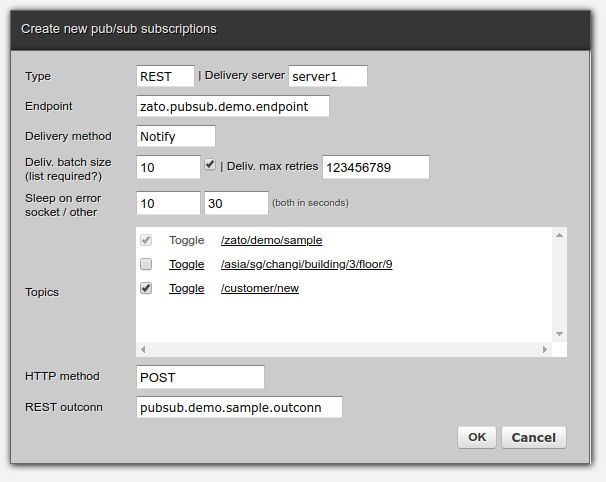
Task: Click the OK button
Action: [477, 437]
